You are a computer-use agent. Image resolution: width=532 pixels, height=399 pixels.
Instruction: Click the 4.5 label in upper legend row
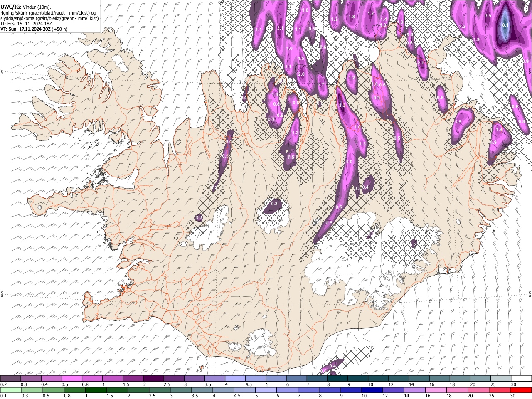[249, 384]
